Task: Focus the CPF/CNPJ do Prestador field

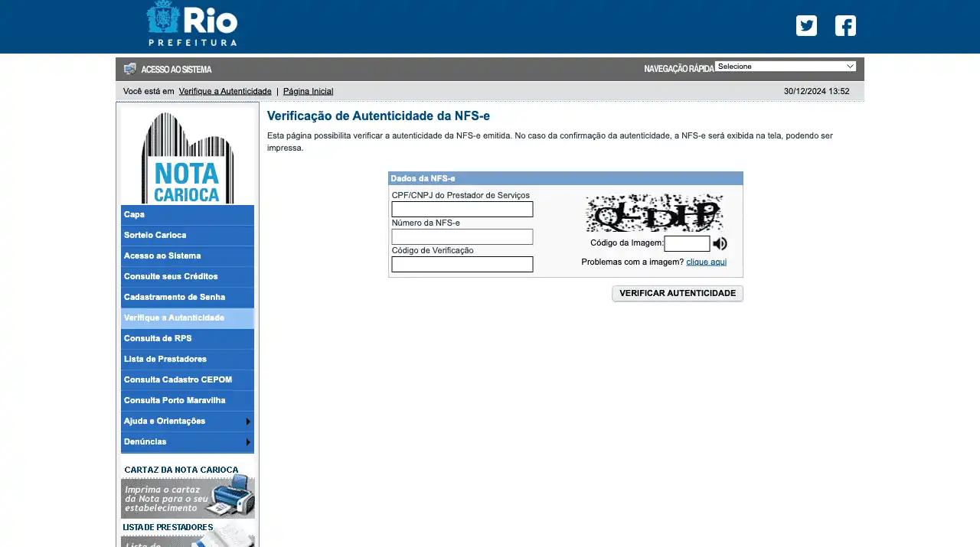Action: pos(462,210)
